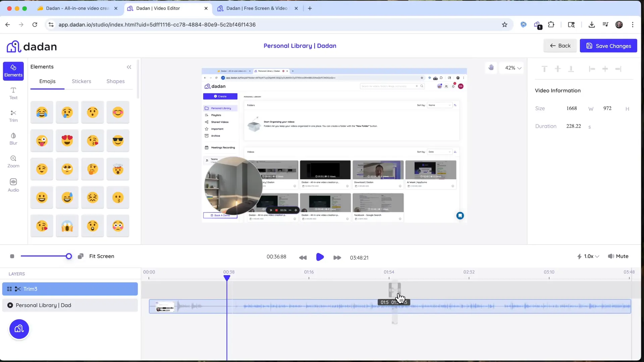This screenshot has width=644, height=362.
Task: Edit the width value 1668
Action: [x=572, y=108]
